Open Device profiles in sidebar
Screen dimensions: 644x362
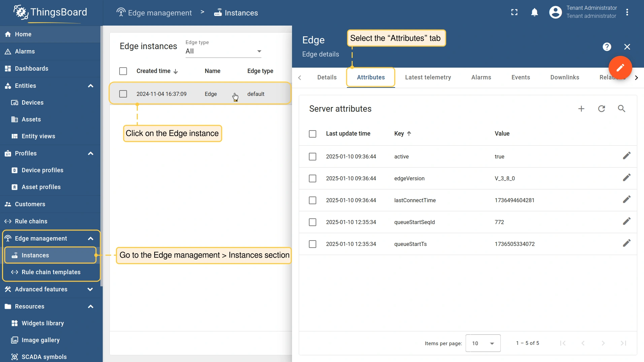click(x=42, y=170)
